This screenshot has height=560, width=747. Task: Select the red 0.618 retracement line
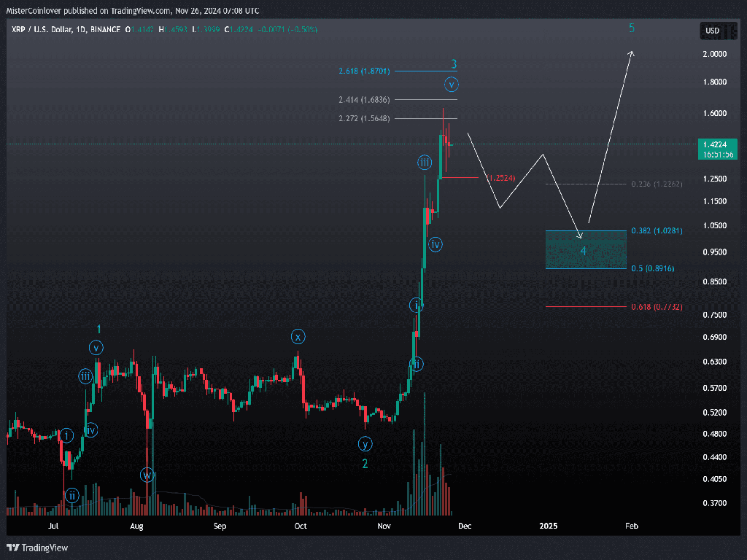[x=585, y=307]
